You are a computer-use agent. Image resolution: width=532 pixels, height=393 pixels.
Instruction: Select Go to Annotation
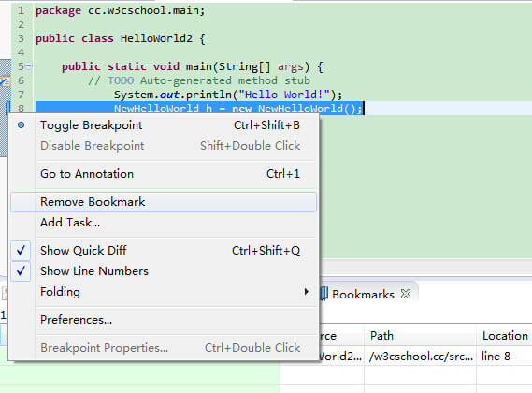[x=164, y=174]
